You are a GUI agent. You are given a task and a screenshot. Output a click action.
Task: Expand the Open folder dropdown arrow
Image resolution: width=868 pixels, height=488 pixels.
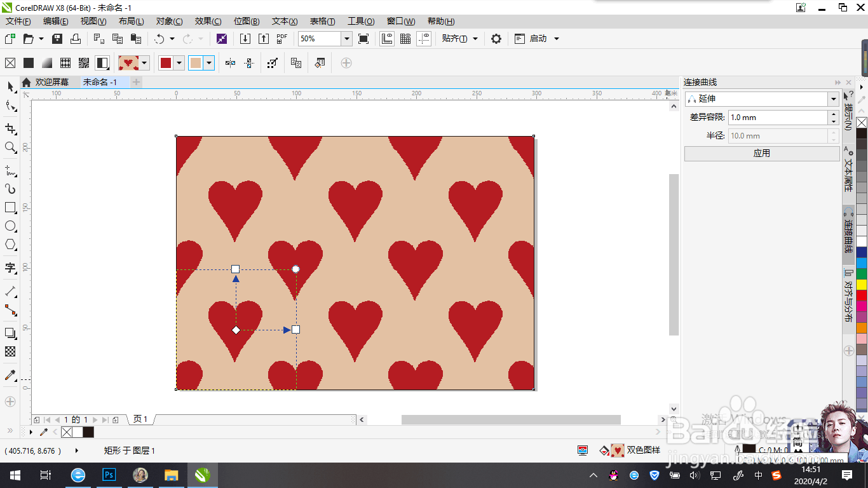click(41, 39)
